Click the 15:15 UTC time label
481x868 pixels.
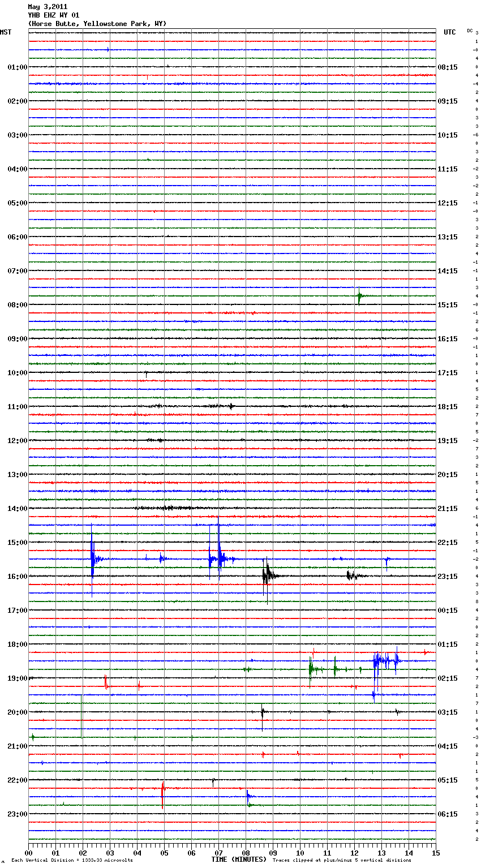[448, 305]
